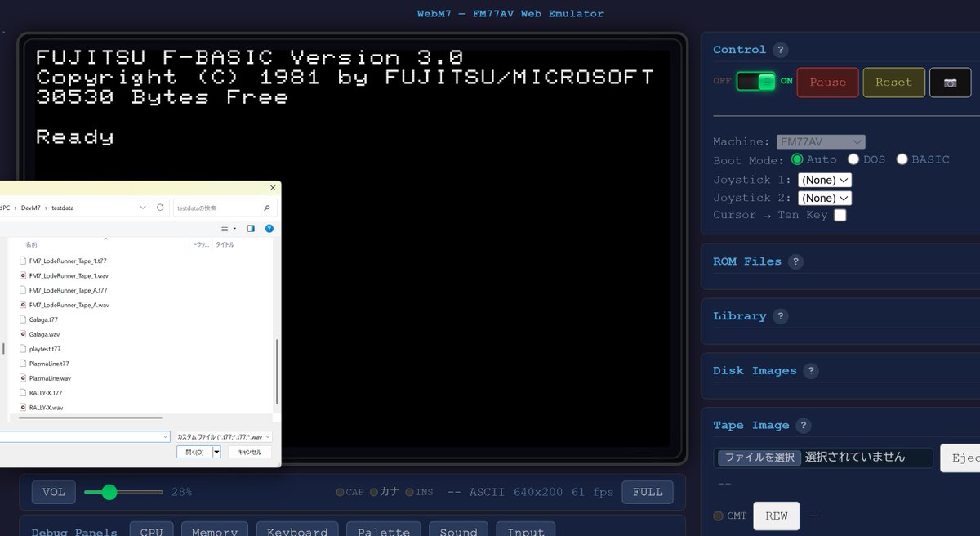The width and height of the screenshot is (980, 536).
Task: Click the icon of PlazmaLine.wav
Action: coord(23,378)
